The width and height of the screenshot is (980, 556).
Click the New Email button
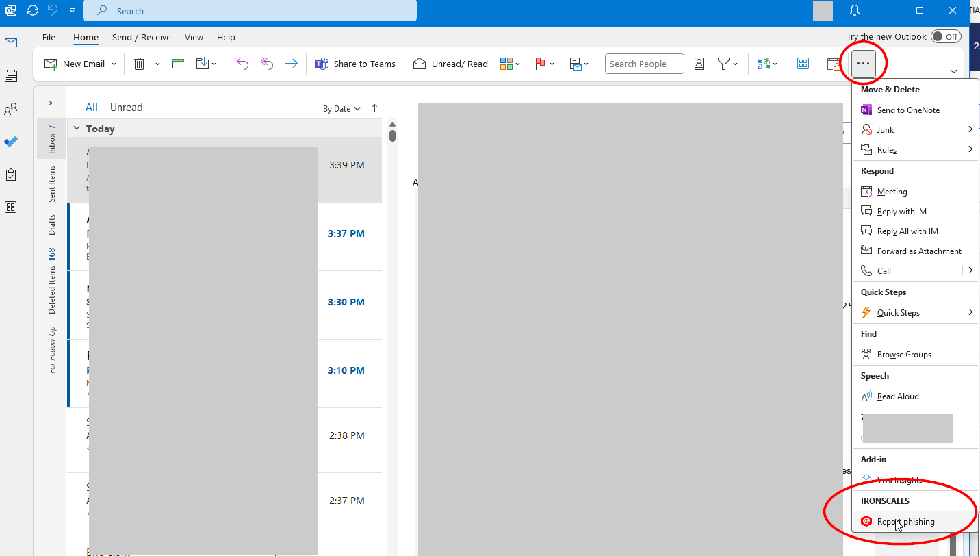point(76,64)
